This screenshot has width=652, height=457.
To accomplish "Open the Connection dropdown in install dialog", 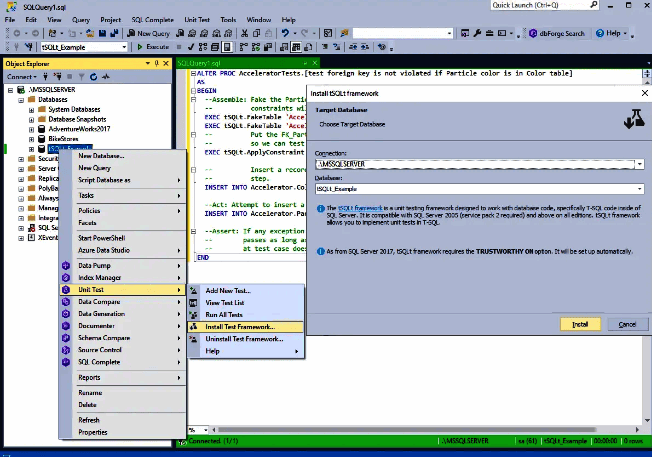I will [x=637, y=163].
